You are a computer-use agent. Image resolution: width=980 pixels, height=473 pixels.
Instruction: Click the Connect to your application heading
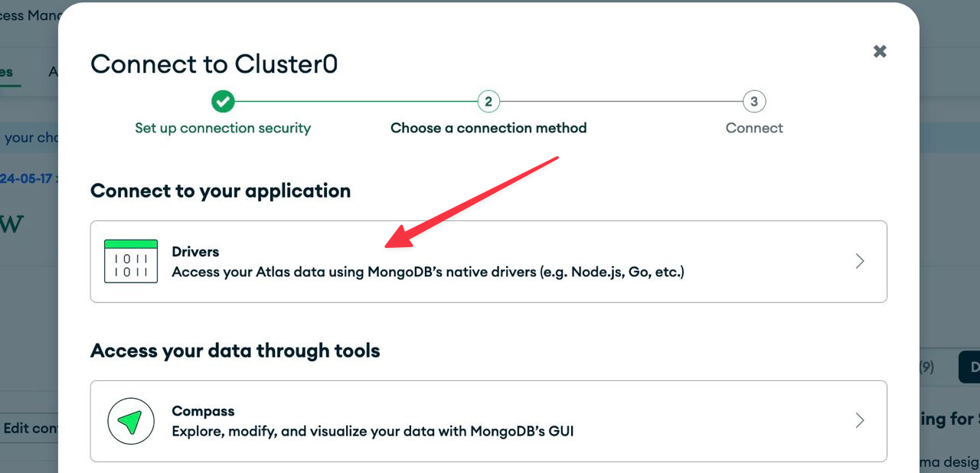tap(220, 191)
